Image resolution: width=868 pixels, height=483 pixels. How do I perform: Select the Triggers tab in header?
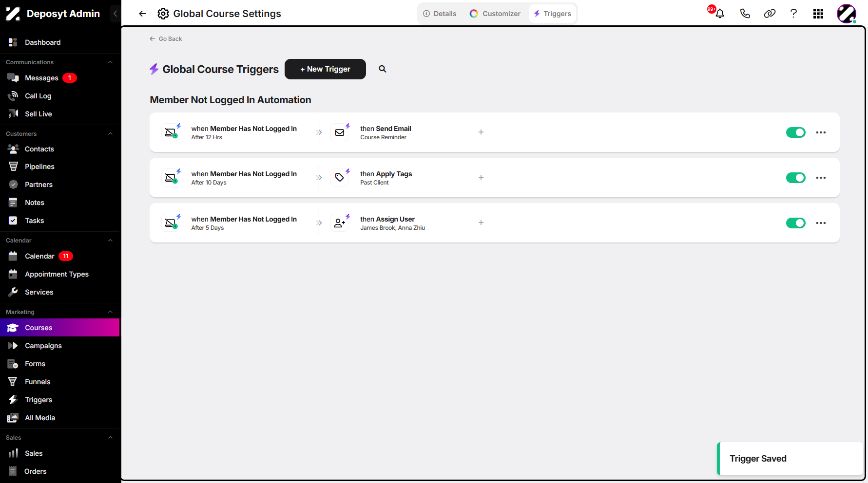click(x=552, y=14)
